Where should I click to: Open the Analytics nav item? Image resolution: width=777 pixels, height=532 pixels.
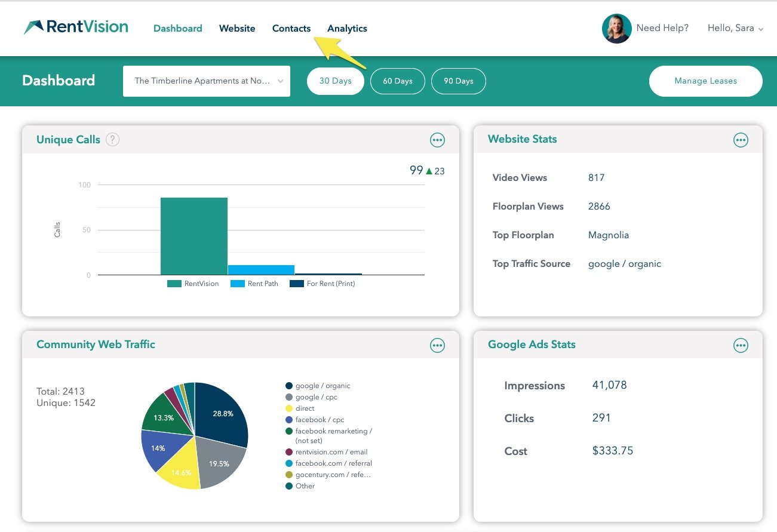point(347,28)
